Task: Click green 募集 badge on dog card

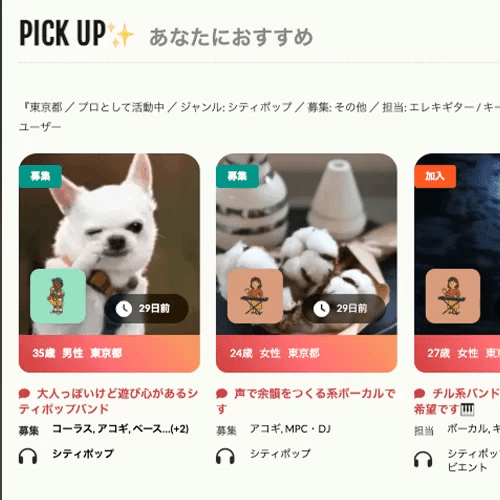Action: pos(40,176)
